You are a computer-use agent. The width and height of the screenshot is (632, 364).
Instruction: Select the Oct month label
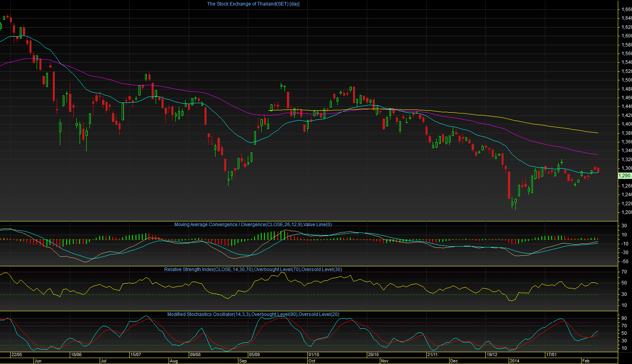pos(312,361)
